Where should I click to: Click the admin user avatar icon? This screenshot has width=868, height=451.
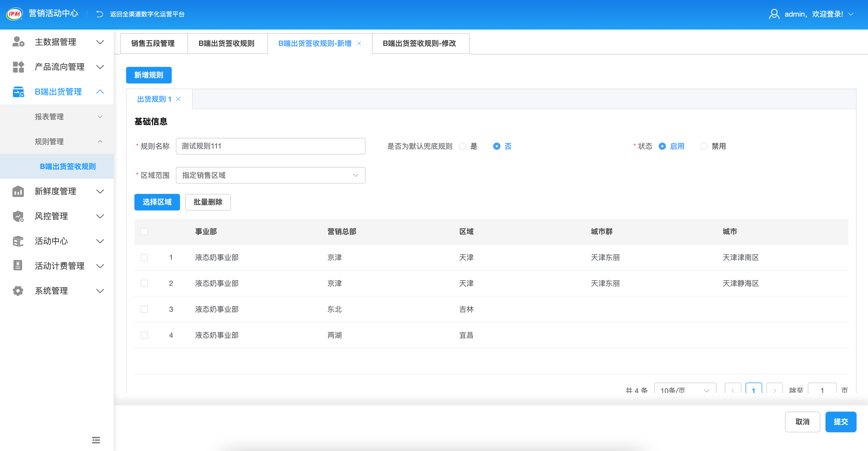774,14
